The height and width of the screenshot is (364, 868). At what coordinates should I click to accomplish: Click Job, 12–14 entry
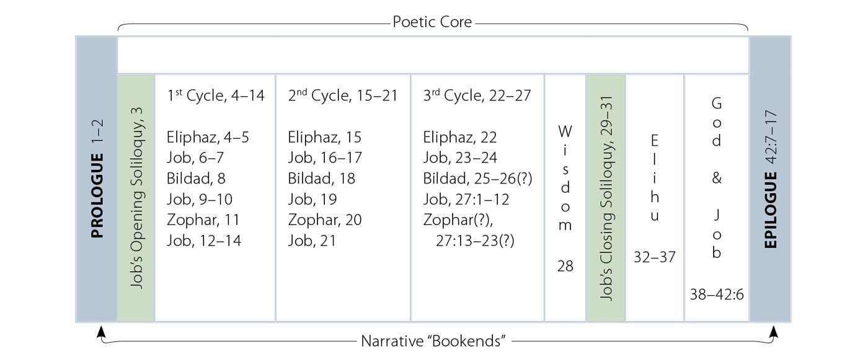point(203,240)
